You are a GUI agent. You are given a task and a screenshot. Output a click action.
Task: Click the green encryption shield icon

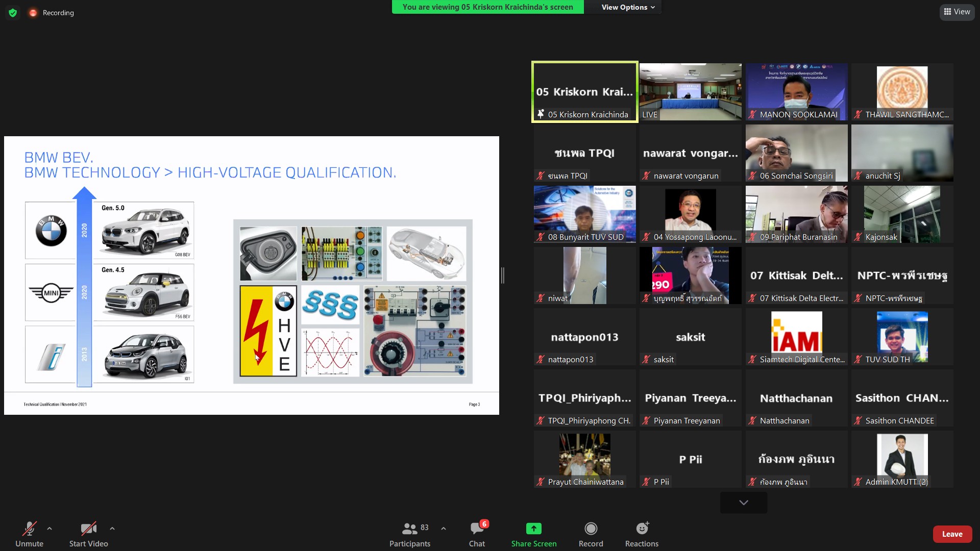coord(13,13)
